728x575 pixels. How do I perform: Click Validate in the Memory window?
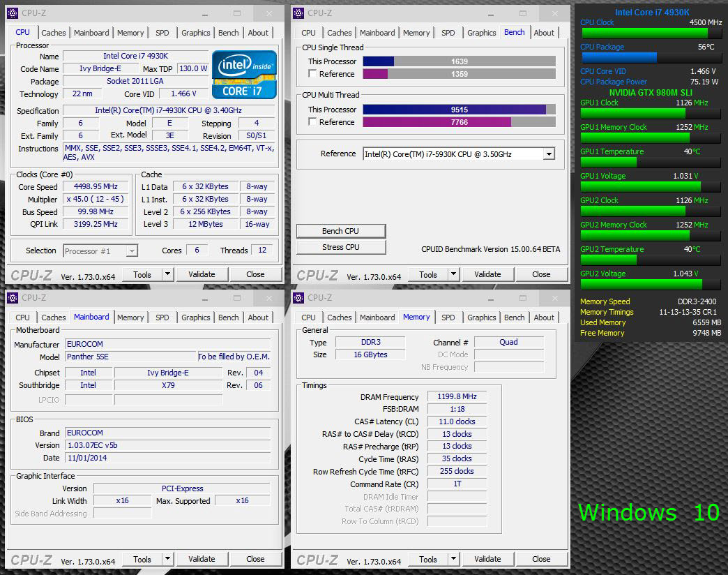pos(487,559)
